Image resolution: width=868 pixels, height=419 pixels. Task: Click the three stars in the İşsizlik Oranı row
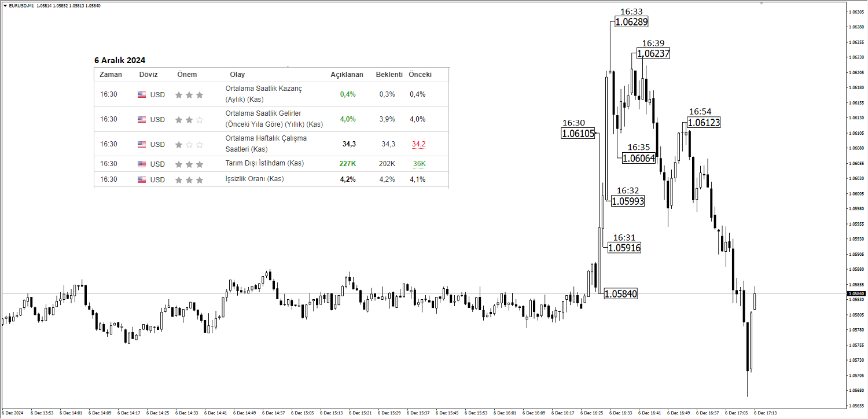coord(189,179)
